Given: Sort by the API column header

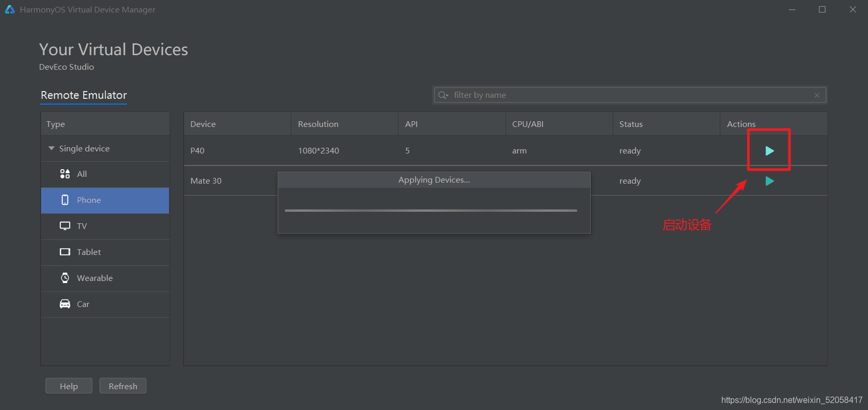Looking at the screenshot, I should (451, 124).
